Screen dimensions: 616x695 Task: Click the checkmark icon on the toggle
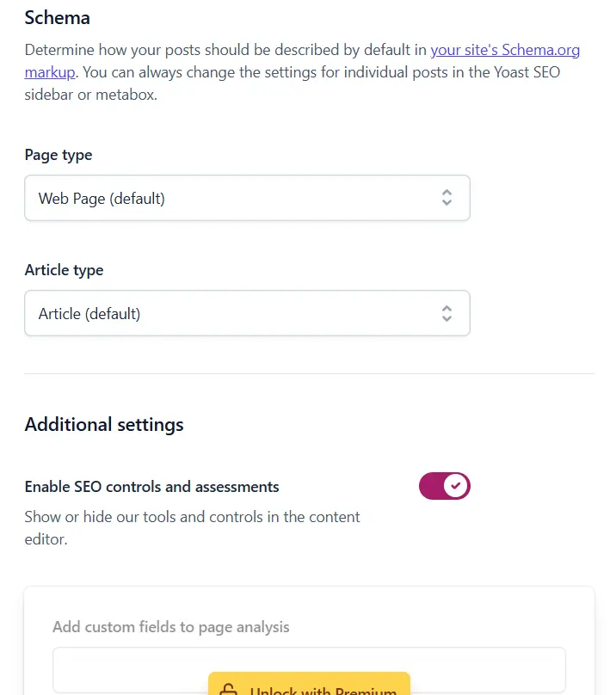[457, 486]
